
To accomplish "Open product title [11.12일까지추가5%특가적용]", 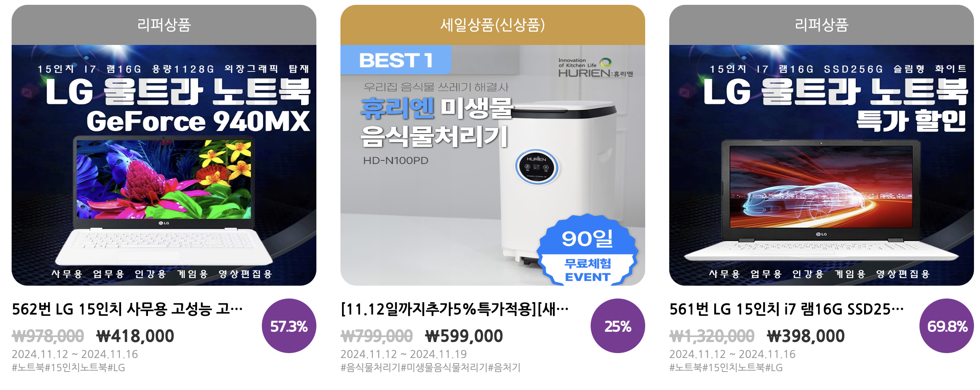I will click(x=455, y=309).
